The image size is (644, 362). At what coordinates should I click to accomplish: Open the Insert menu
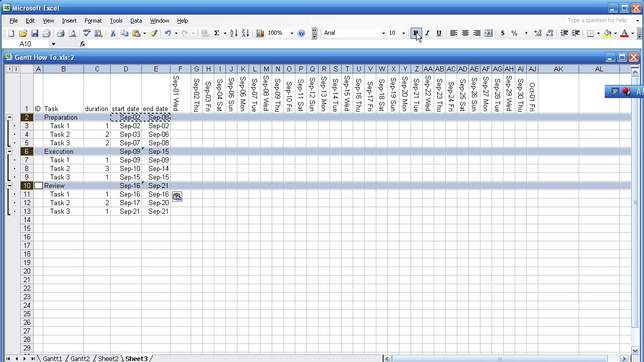click(69, 21)
